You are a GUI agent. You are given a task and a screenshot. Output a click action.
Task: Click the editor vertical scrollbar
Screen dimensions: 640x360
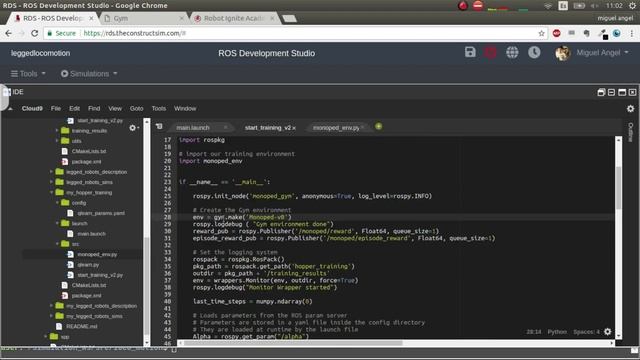(x=618, y=188)
